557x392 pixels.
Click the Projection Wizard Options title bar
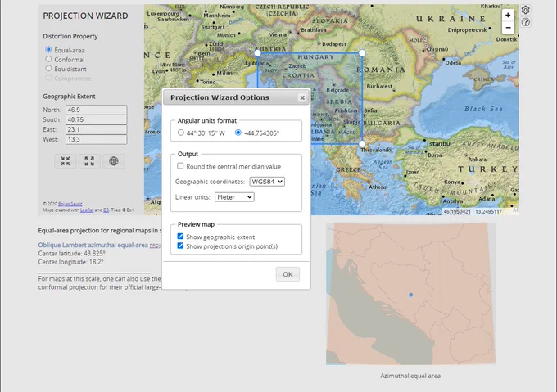236,97
